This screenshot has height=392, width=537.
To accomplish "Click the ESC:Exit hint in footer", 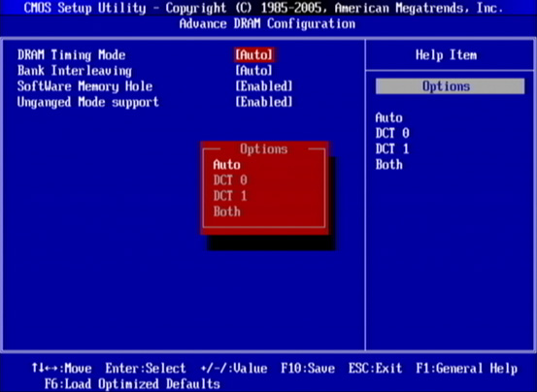I will [375, 369].
